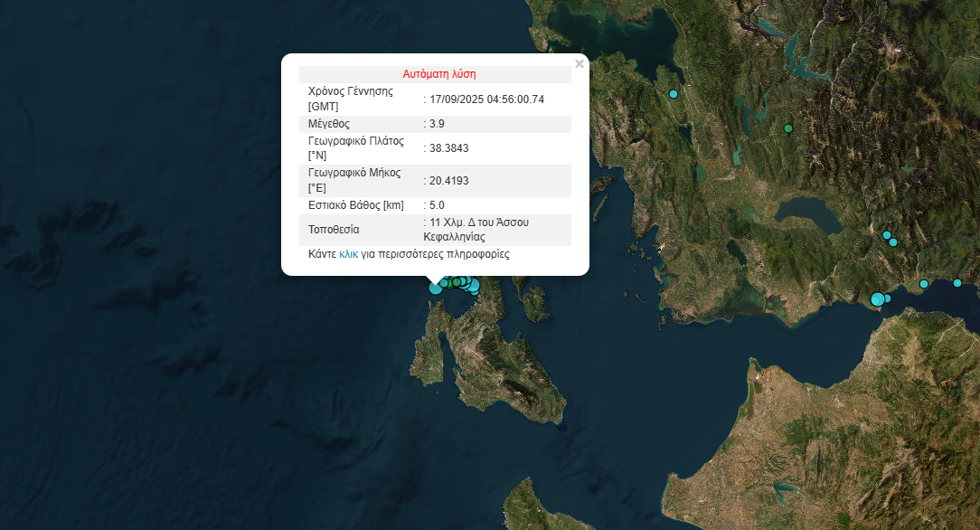
Task: Open the large cyan marker at the popup's pointer tip
Action: pos(436,287)
